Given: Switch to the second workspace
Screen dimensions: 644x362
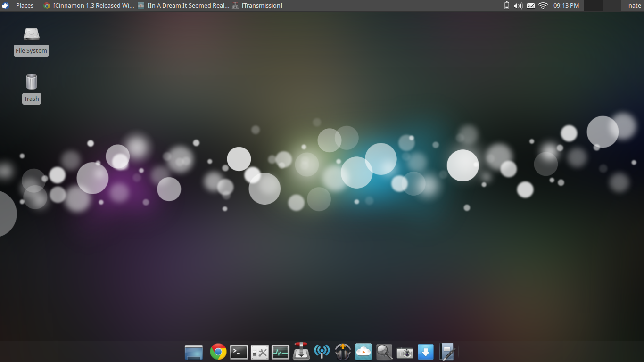Looking at the screenshot, I should pos(612,6).
